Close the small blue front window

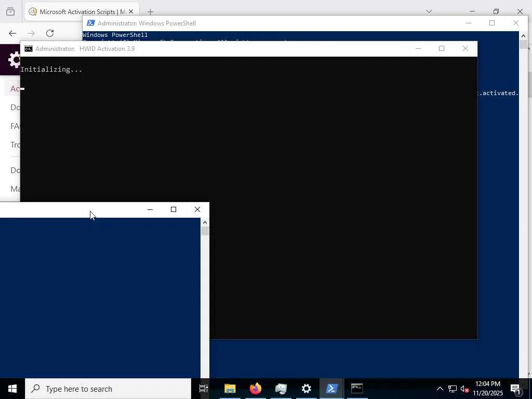click(x=197, y=210)
